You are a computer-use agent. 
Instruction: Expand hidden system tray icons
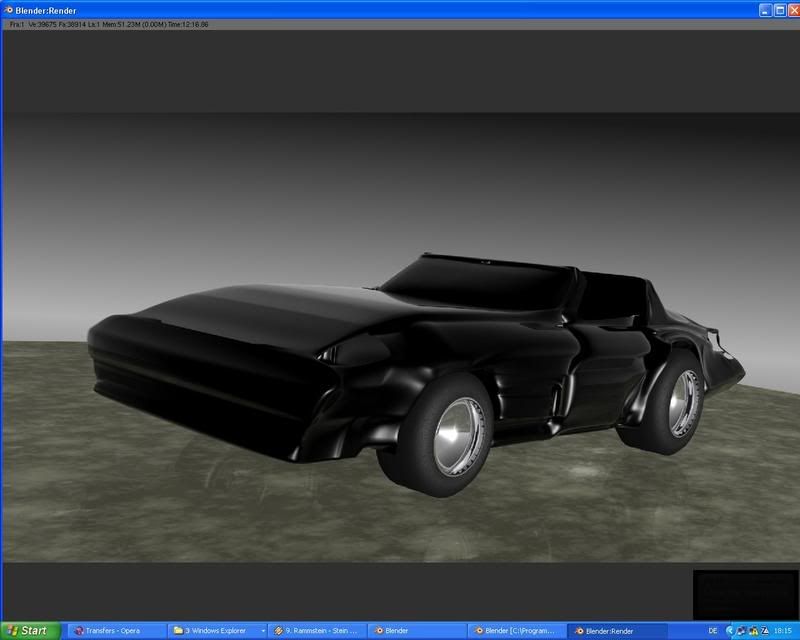tap(729, 631)
